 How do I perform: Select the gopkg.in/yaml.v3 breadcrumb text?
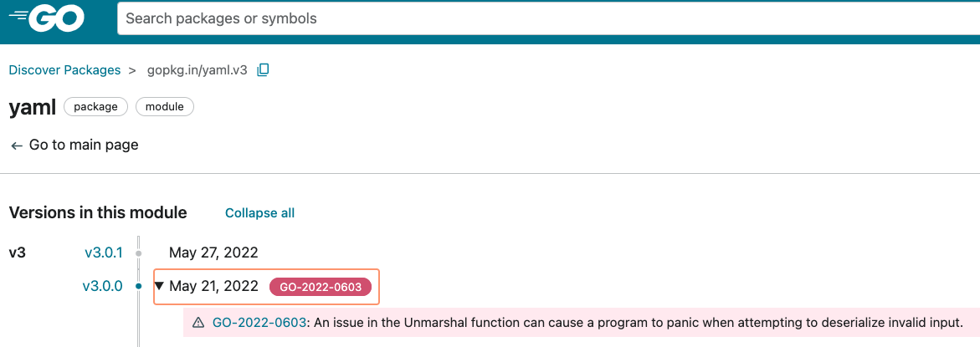click(x=198, y=70)
